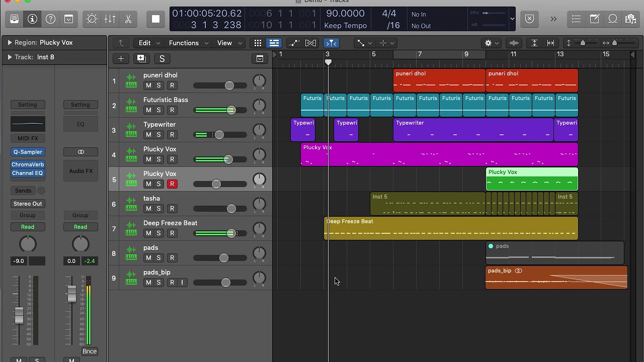This screenshot has height=362, width=644.
Task: Record-enable the Typewriter track
Action: (172, 135)
